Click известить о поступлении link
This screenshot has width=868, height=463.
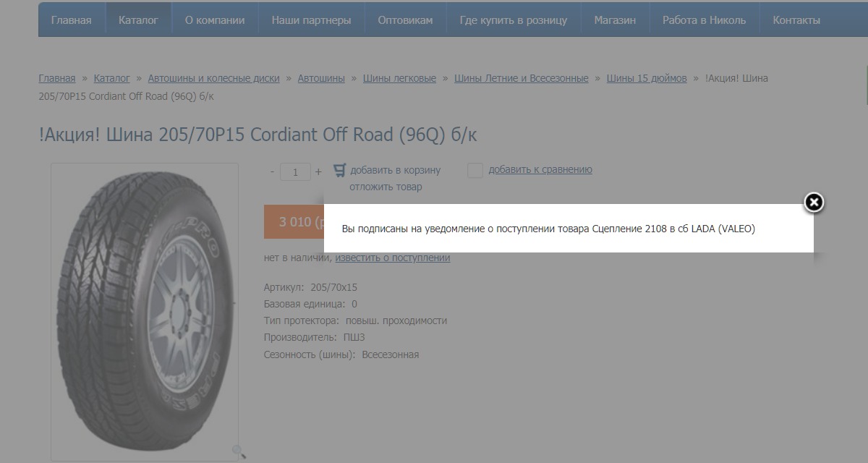point(393,258)
